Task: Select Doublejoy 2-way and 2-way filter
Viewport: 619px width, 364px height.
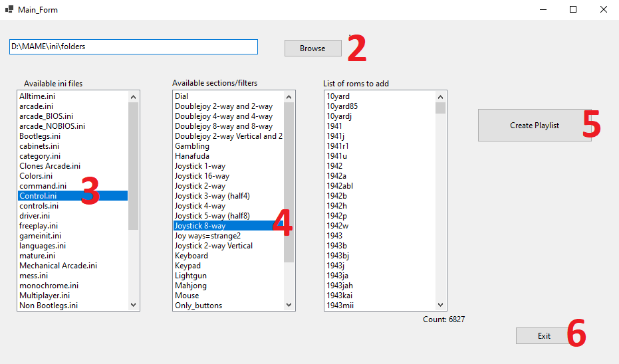Action: [228, 106]
